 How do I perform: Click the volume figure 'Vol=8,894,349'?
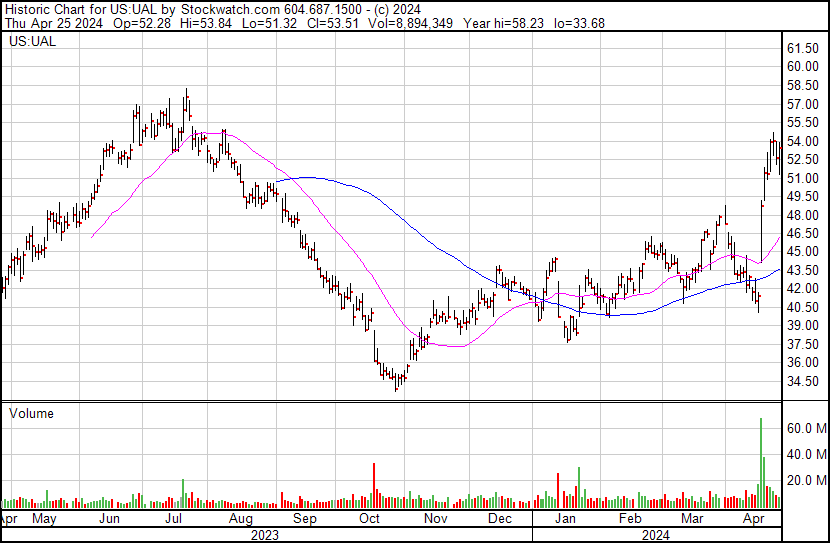point(410,23)
